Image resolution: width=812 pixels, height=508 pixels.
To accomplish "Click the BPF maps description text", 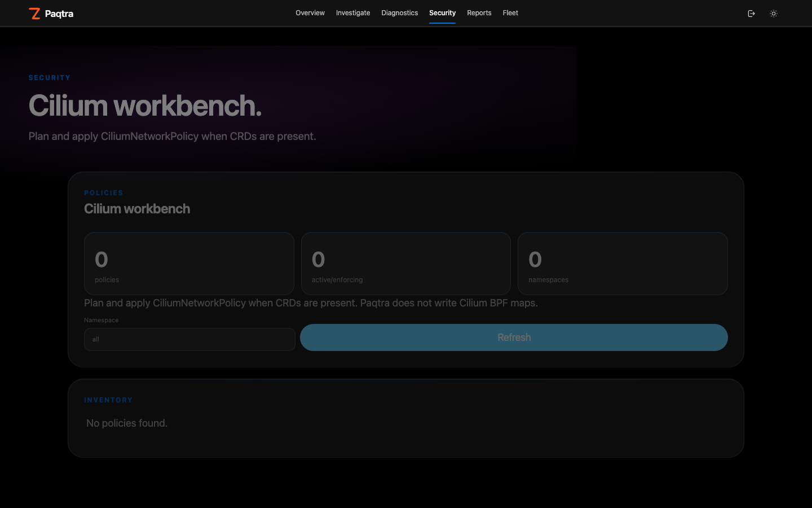I will click(311, 303).
